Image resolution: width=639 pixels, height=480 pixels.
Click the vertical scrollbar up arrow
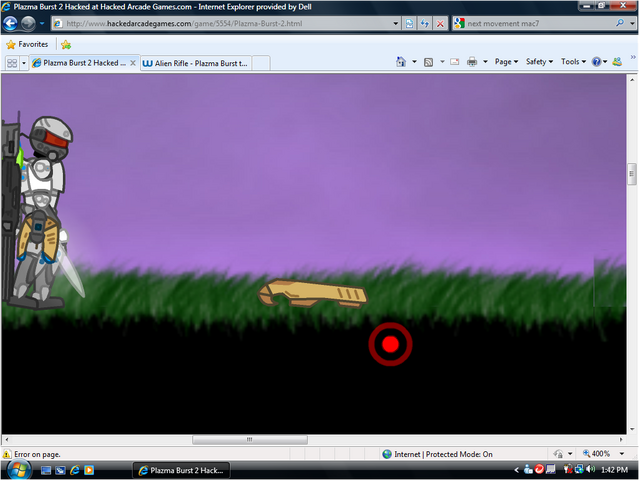(x=632, y=80)
